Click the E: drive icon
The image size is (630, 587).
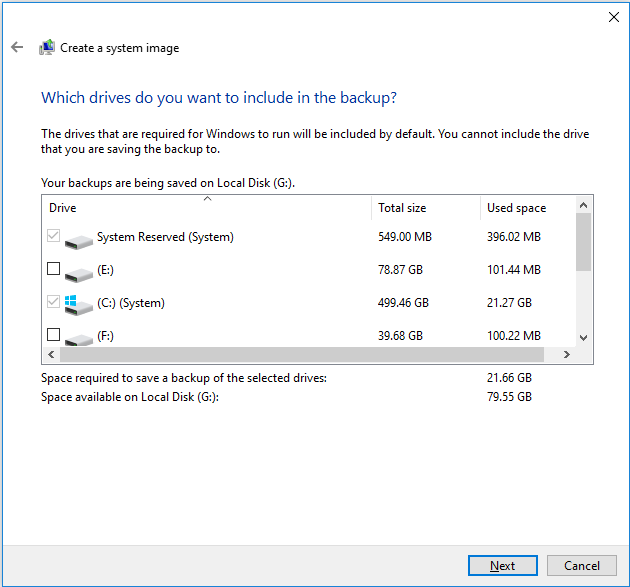click(x=78, y=274)
